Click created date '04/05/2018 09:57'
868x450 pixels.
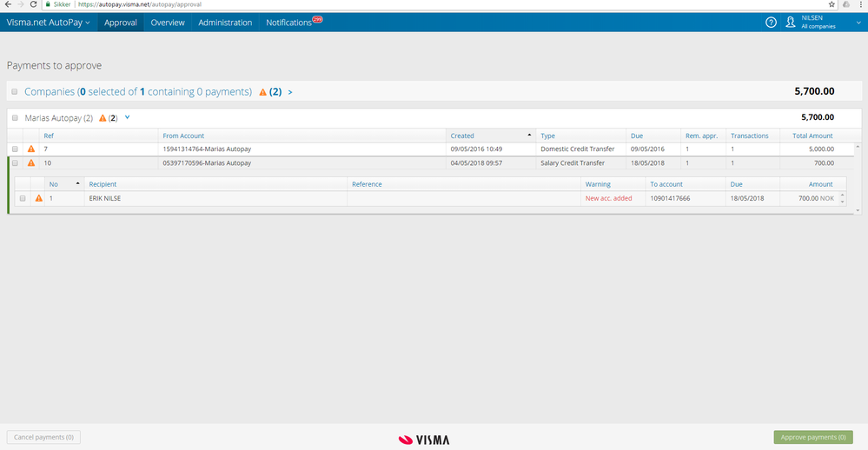[x=476, y=162]
